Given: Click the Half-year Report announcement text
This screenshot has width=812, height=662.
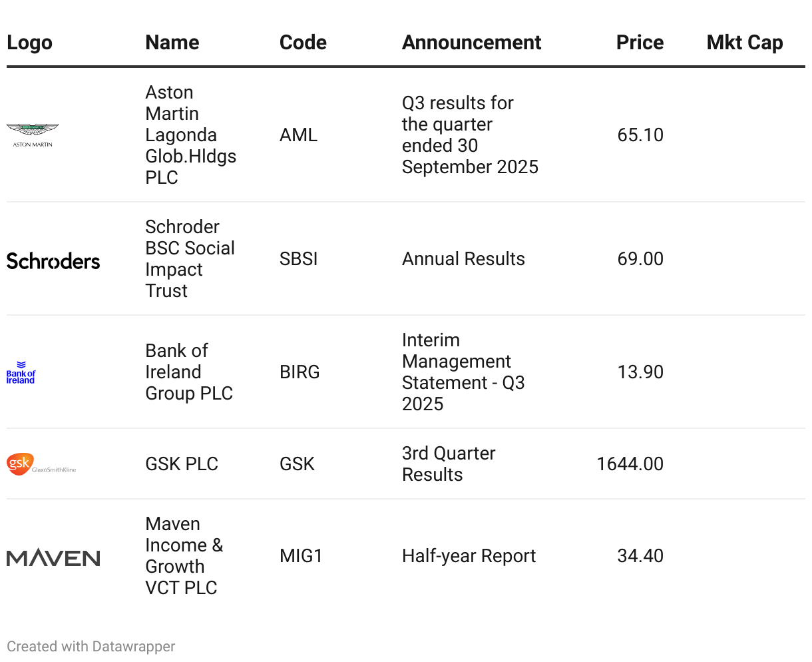Looking at the screenshot, I should (469, 555).
